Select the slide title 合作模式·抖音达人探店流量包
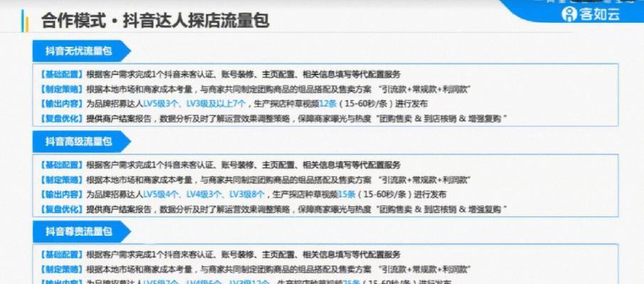The image size is (644, 284). (155, 21)
